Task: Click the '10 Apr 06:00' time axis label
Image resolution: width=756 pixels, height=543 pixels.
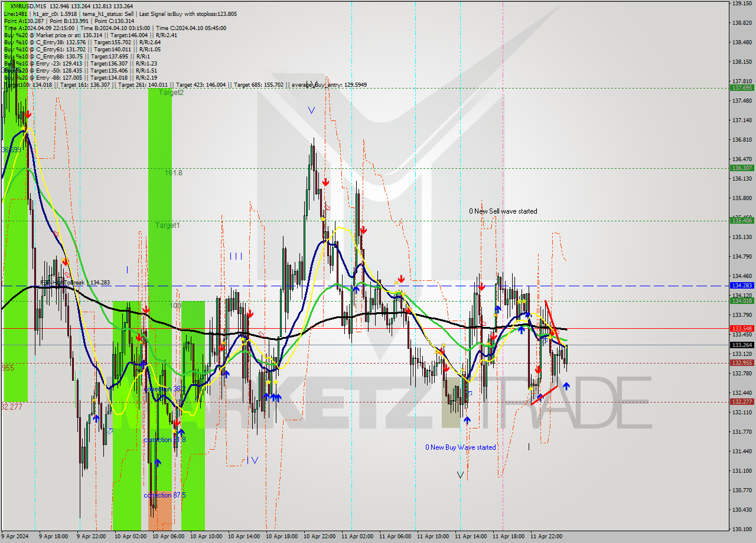Action: (168, 537)
